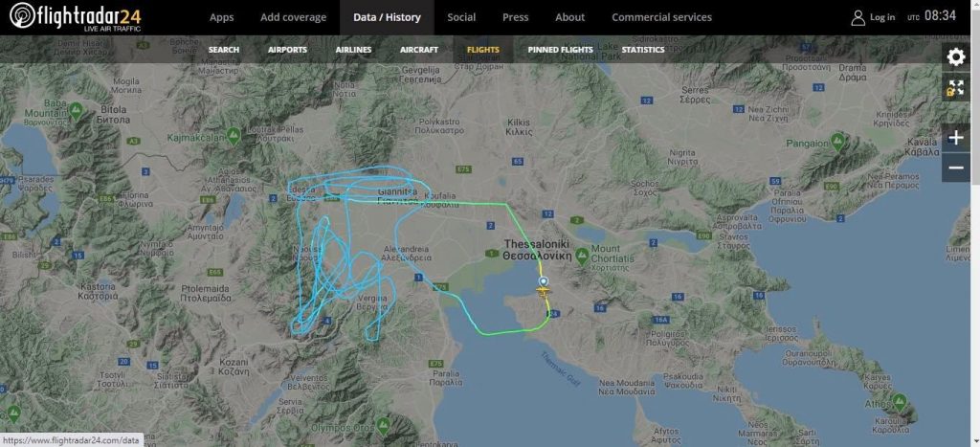The width and height of the screenshot is (980, 447).
Task: Zoom out with the minus button
Action: coord(956,168)
